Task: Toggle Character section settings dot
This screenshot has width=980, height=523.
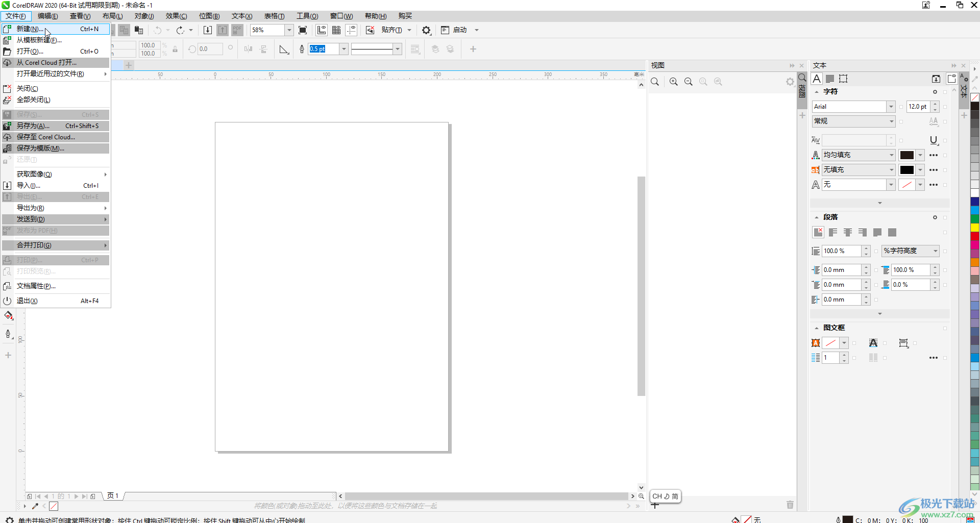Action: [935, 92]
